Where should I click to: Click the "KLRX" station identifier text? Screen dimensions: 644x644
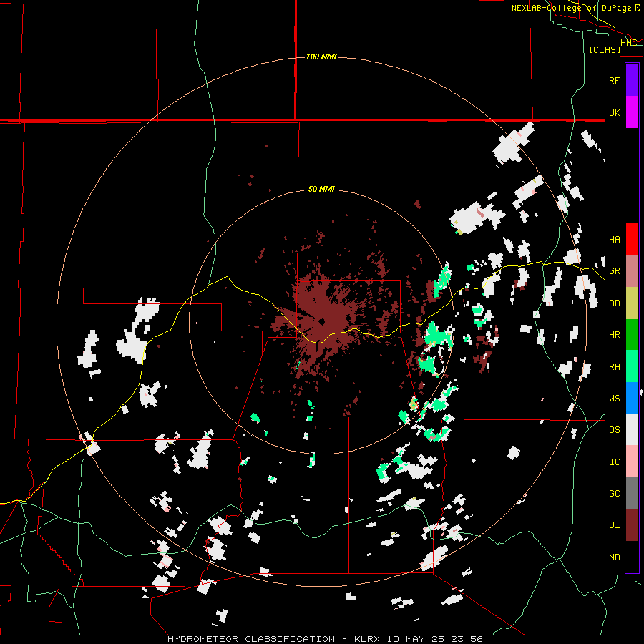pos(367,639)
